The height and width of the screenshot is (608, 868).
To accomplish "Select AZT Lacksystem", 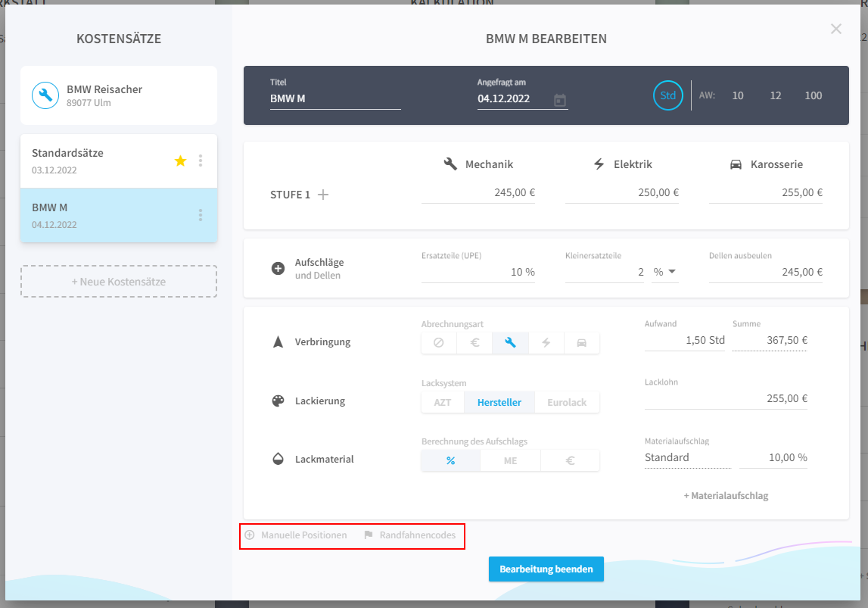I will click(x=442, y=402).
